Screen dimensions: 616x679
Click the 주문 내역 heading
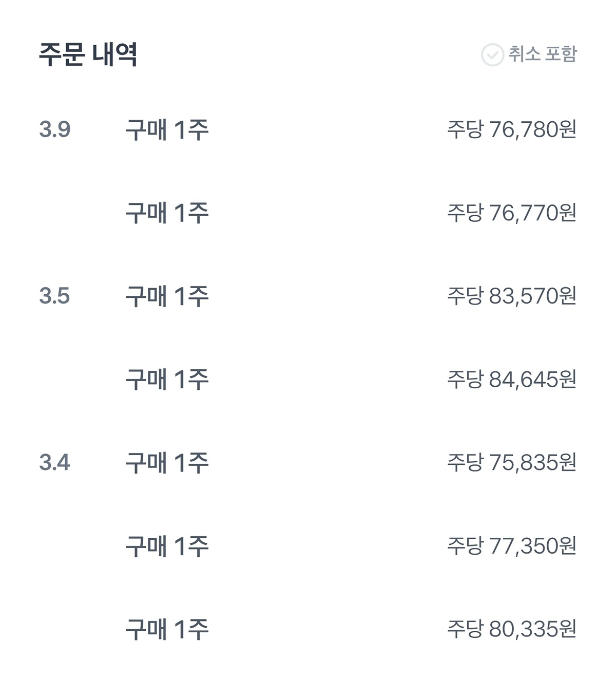pos(88,54)
